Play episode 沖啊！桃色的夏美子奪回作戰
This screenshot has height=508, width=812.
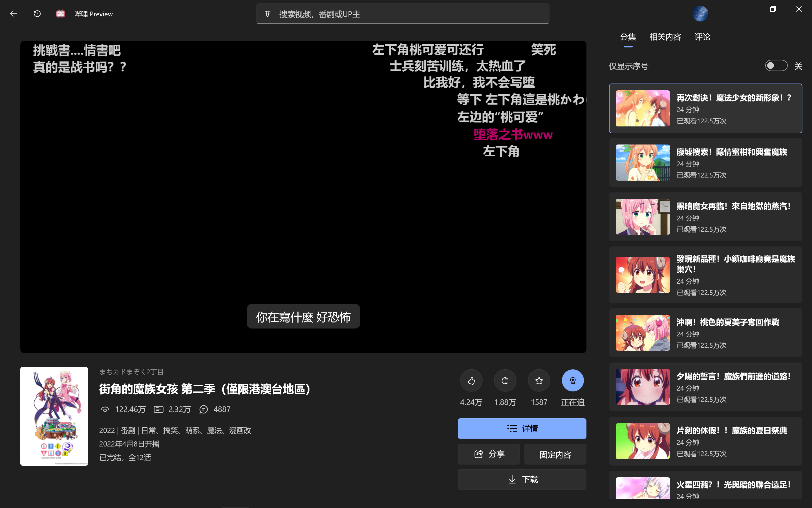[705, 333]
